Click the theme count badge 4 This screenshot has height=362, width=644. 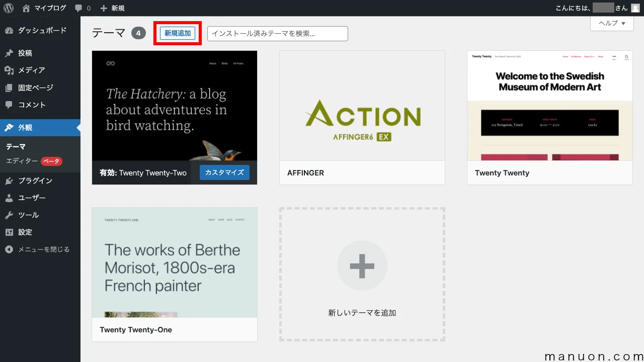(138, 34)
